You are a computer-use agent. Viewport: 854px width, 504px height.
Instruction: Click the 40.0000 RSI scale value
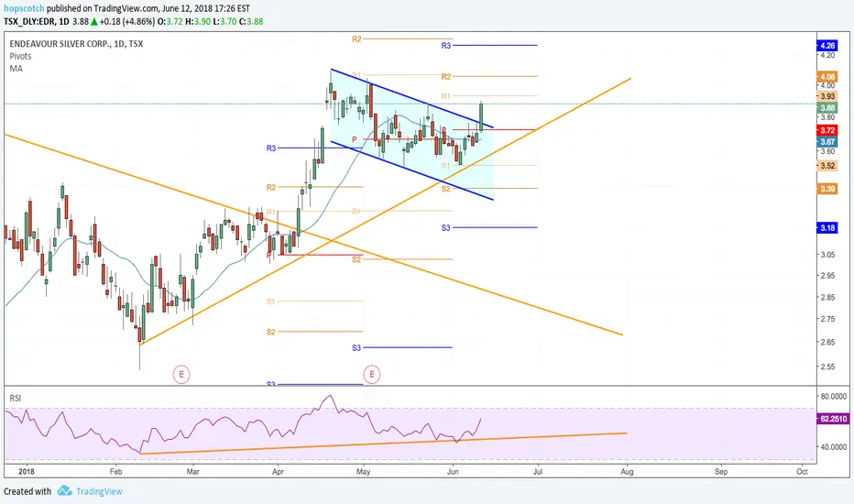click(833, 447)
